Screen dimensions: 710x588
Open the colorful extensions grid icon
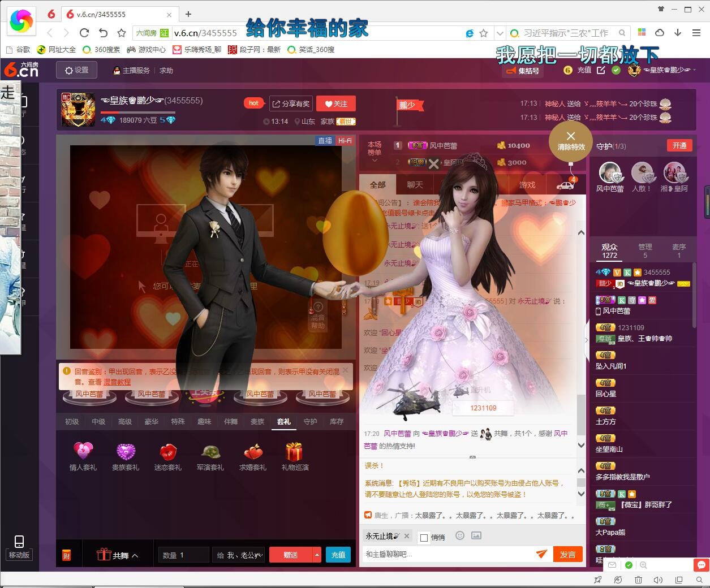click(642, 33)
